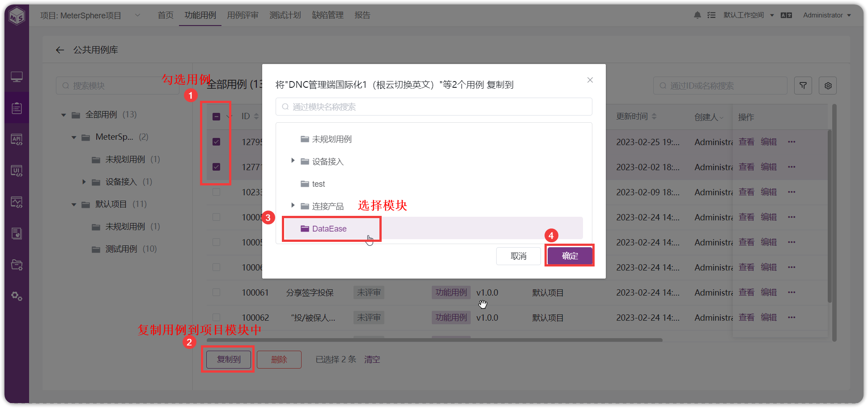The height and width of the screenshot is (408, 868).
Task: Collapse the MeterSp... project tree node
Action: [74, 137]
